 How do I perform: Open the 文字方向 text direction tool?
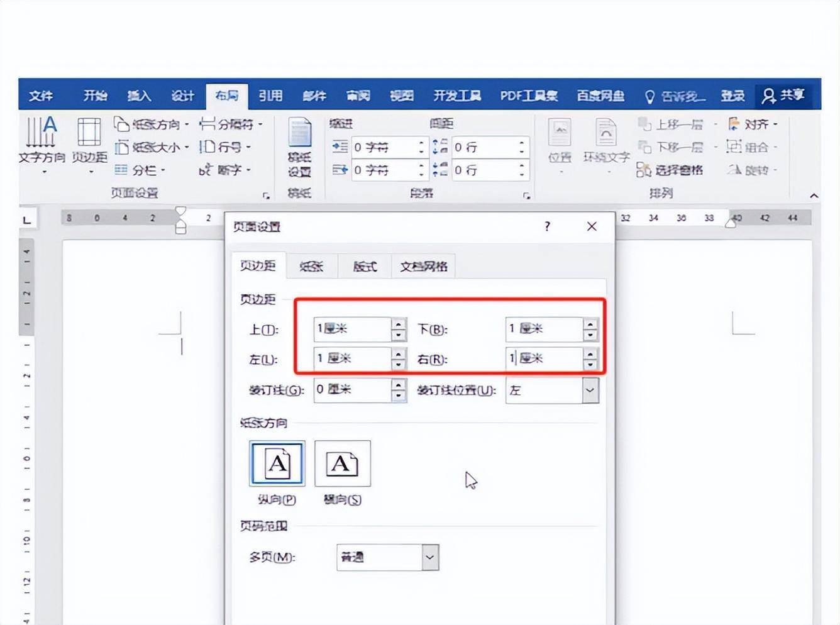tap(41, 146)
